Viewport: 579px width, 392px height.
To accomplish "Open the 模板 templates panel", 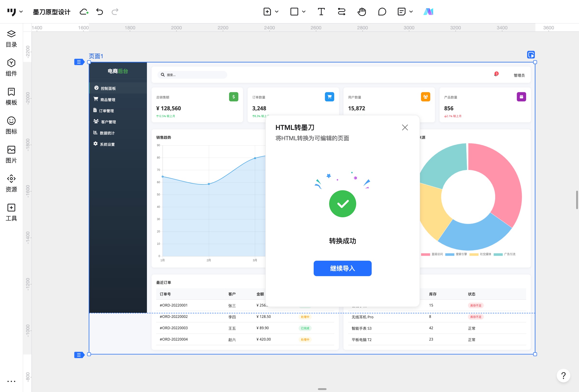I will click(x=11, y=96).
